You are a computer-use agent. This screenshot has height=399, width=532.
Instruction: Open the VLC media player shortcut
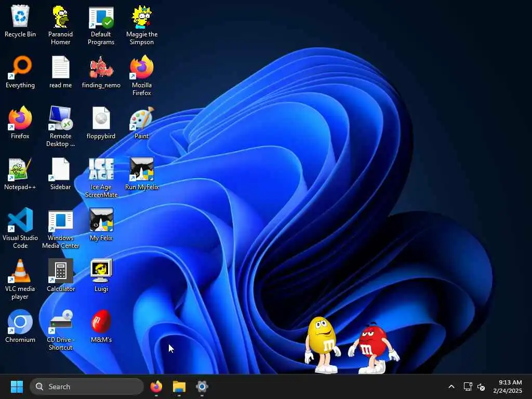(x=20, y=279)
